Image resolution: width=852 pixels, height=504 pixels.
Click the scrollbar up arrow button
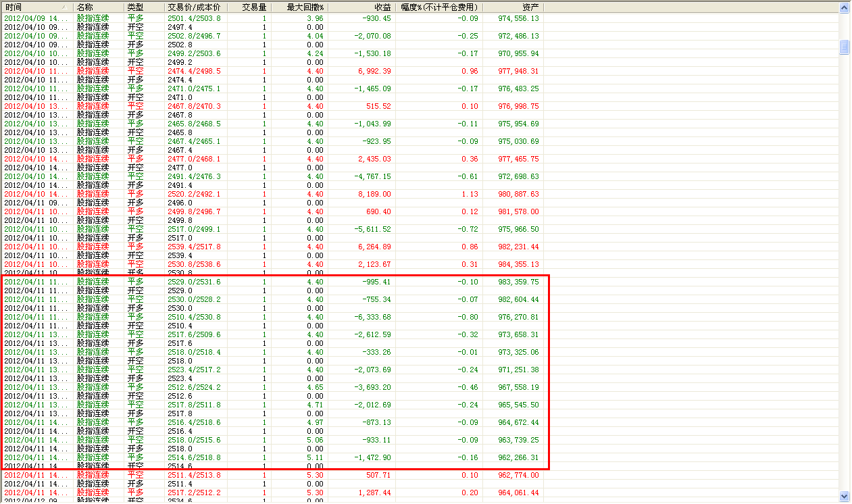pyautogui.click(x=844, y=8)
